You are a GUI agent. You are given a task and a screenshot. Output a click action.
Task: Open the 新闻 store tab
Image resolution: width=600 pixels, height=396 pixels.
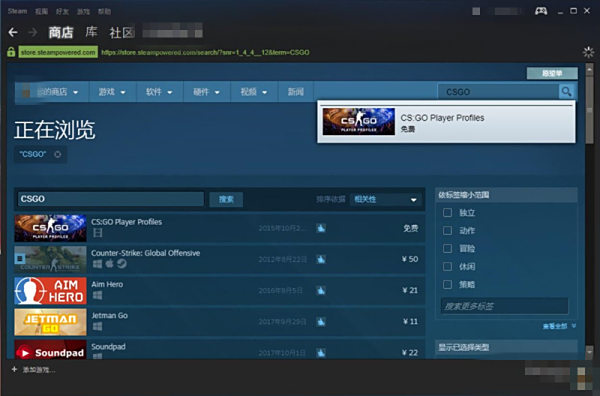pyautogui.click(x=295, y=92)
